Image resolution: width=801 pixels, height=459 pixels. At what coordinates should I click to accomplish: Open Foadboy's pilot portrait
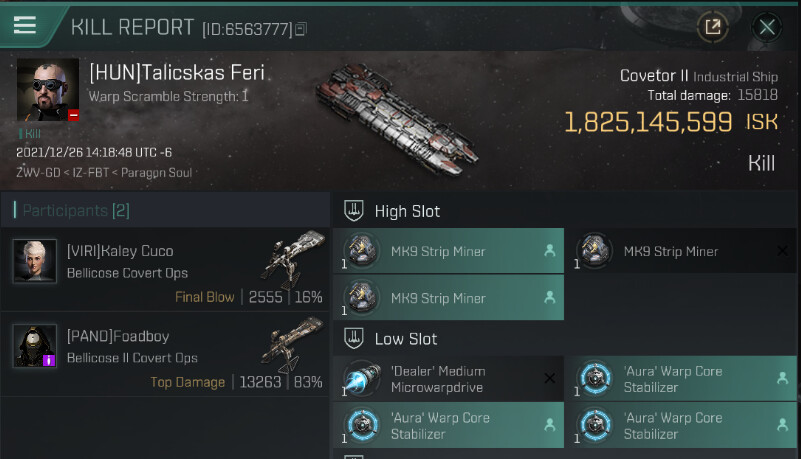pos(34,345)
